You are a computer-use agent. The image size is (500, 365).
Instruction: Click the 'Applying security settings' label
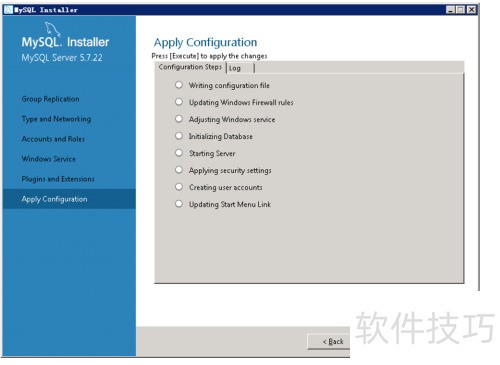click(x=230, y=170)
